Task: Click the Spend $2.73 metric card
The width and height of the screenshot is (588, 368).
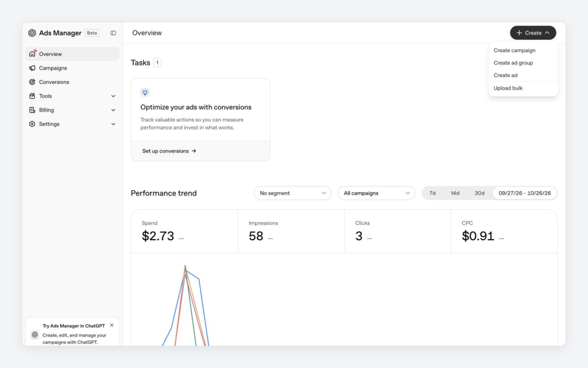Action: [184, 231]
